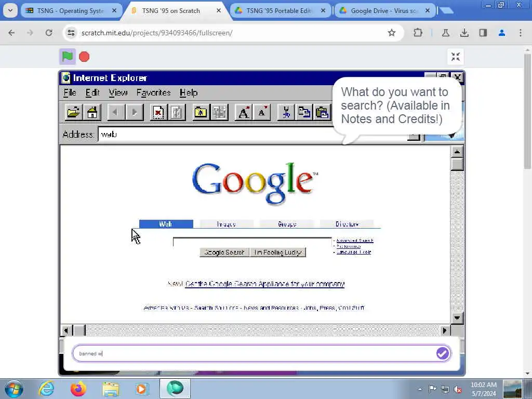The width and height of the screenshot is (532, 399).
Task: Open the Language Tools link
Action: 353,252
